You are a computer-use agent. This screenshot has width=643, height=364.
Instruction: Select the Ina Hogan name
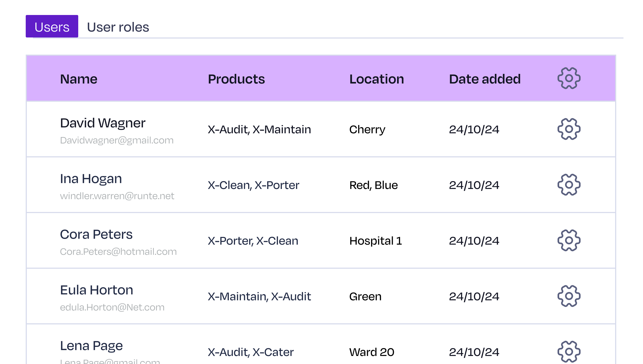pos(91,179)
